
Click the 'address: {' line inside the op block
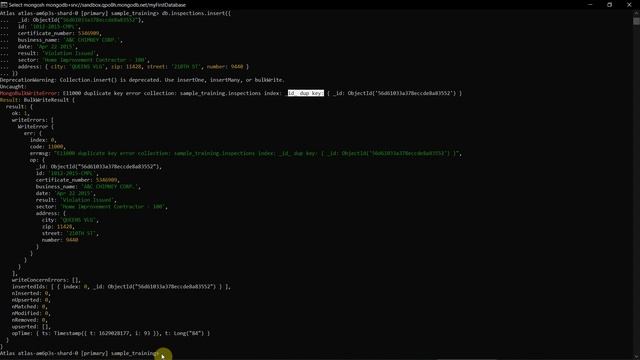coord(51,213)
